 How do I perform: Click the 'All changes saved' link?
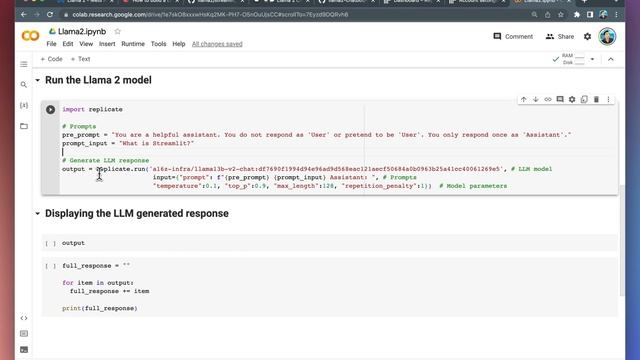tap(217, 44)
